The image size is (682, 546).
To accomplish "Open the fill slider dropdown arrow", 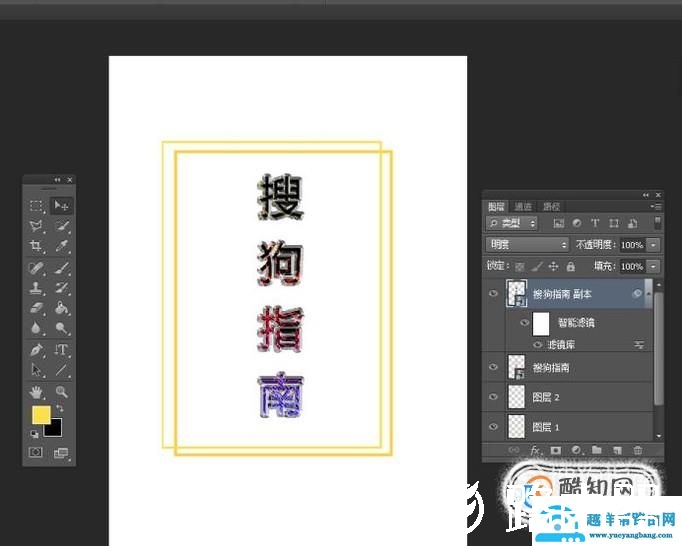I will (653, 266).
